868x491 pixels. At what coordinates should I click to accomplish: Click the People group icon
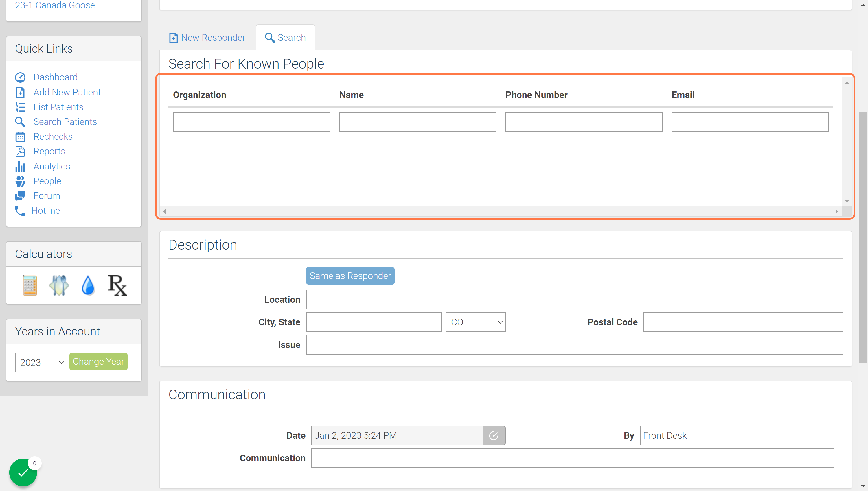tap(20, 181)
